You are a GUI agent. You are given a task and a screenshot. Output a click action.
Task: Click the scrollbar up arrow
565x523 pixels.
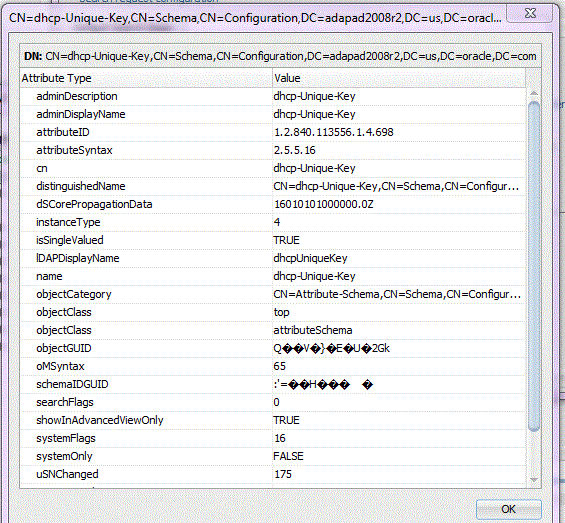[534, 94]
